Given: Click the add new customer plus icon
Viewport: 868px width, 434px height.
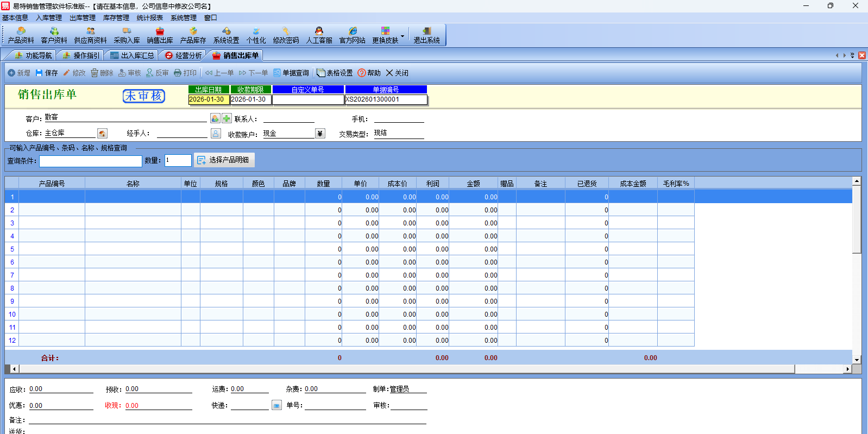Looking at the screenshot, I should [x=227, y=118].
